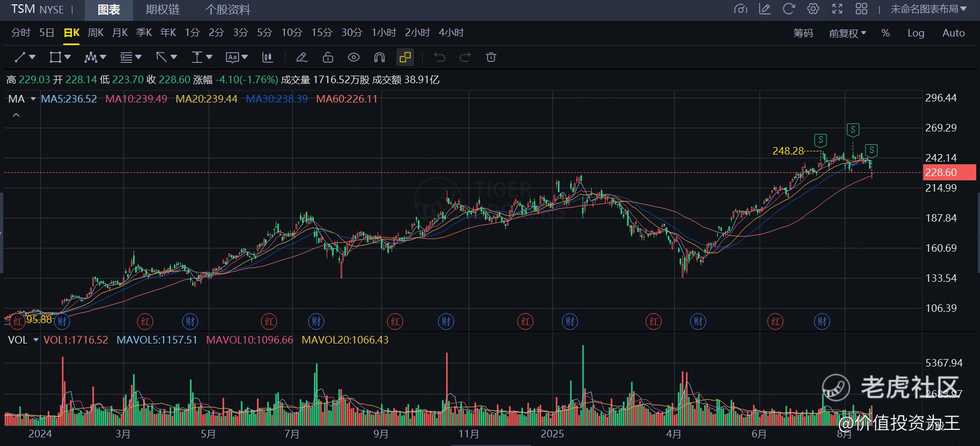Expand the MA indicator dropdown arrow
The image size is (980, 446).
pos(33,99)
